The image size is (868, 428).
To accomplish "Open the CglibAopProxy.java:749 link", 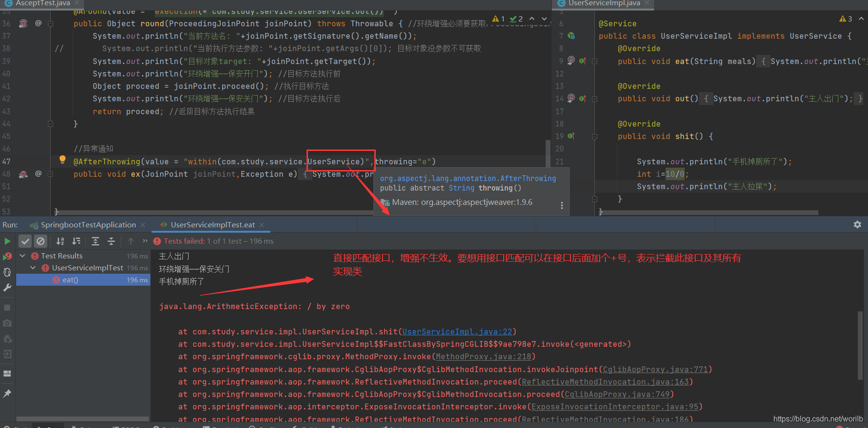I will point(617,394).
